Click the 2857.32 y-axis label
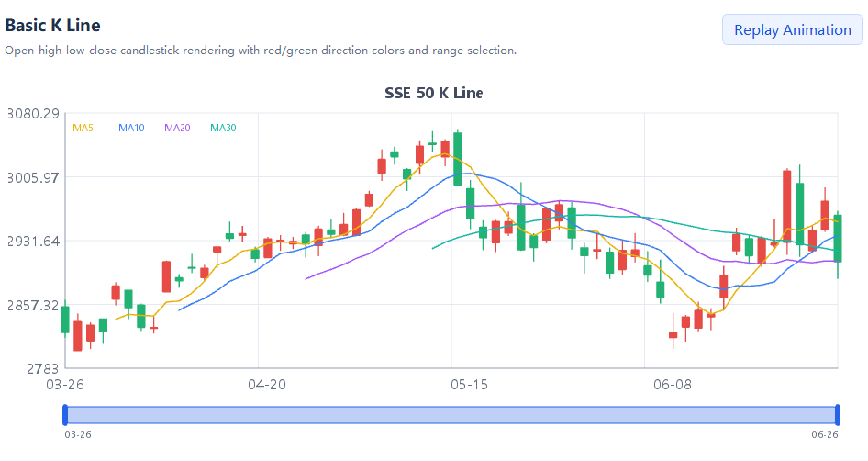The image size is (868, 461). tap(33, 305)
